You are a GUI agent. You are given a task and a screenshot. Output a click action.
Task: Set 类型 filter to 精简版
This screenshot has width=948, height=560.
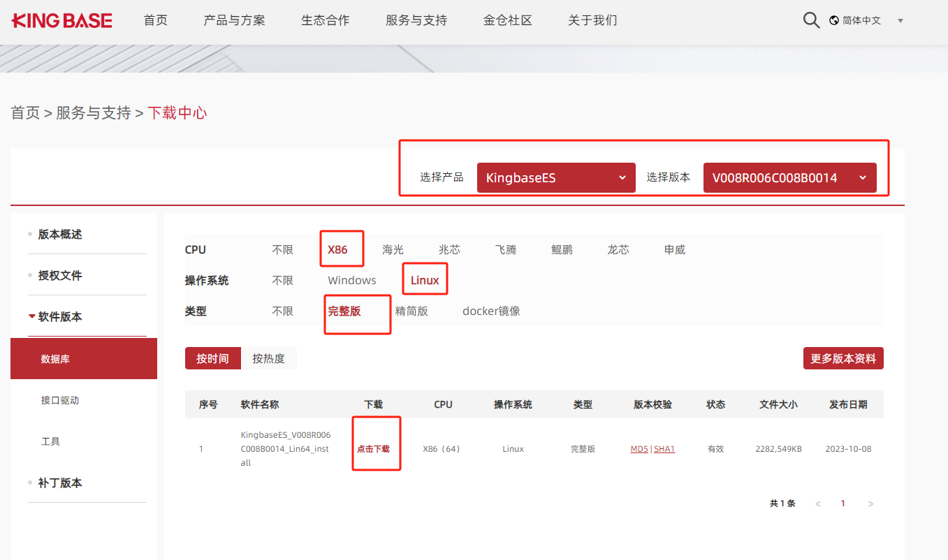point(411,311)
